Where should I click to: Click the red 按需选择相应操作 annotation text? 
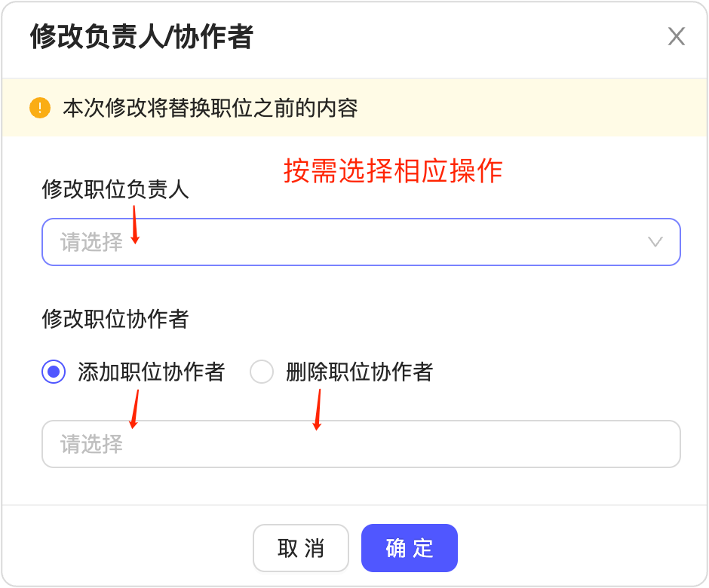392,171
